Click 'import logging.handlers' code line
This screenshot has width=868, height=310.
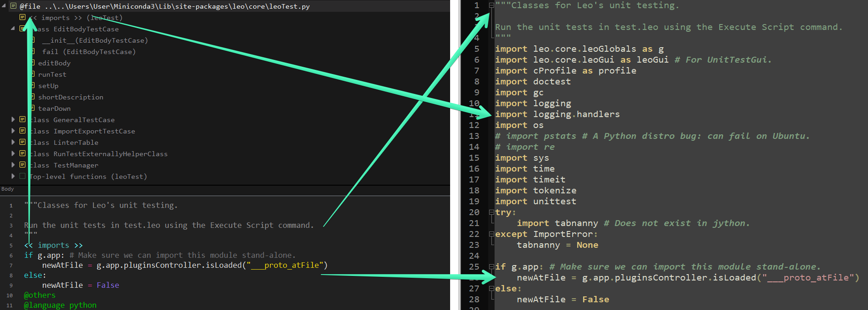pos(558,114)
